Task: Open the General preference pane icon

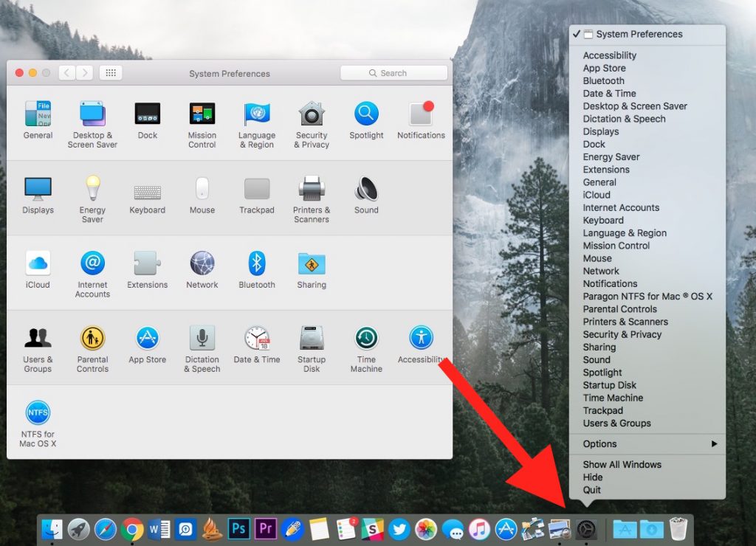Action: coord(38,114)
